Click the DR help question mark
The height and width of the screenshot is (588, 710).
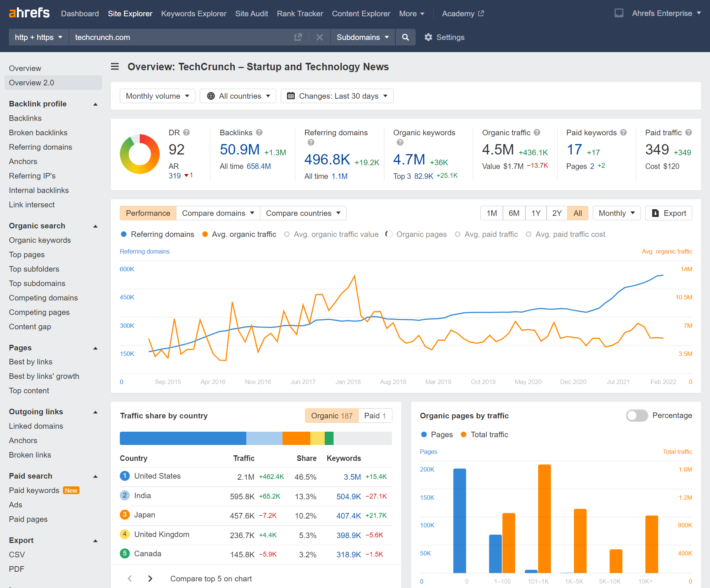tap(186, 132)
